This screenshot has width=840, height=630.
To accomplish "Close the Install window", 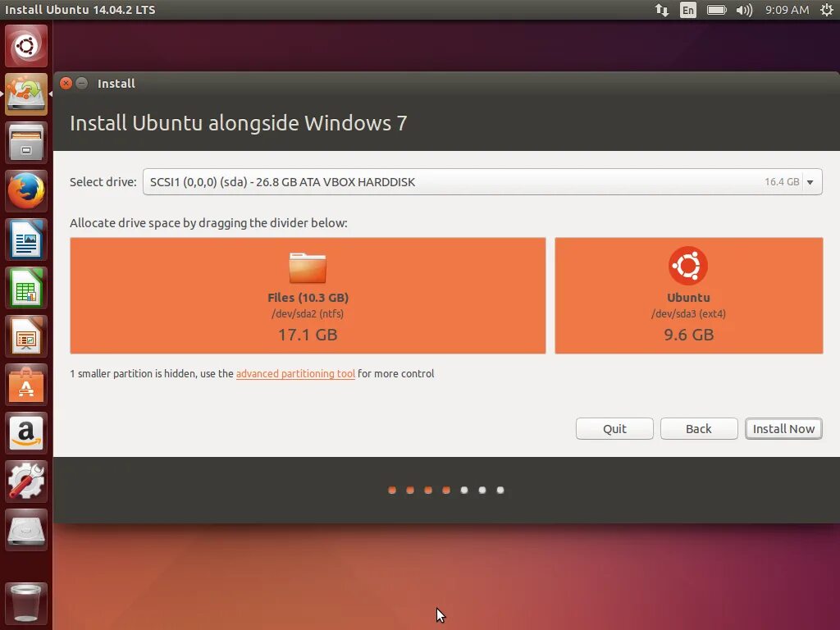I will coord(66,83).
